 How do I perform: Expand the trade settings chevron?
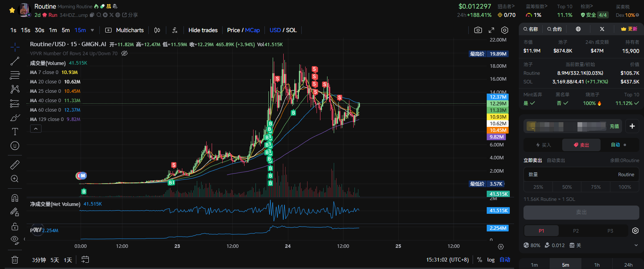tap(636, 246)
